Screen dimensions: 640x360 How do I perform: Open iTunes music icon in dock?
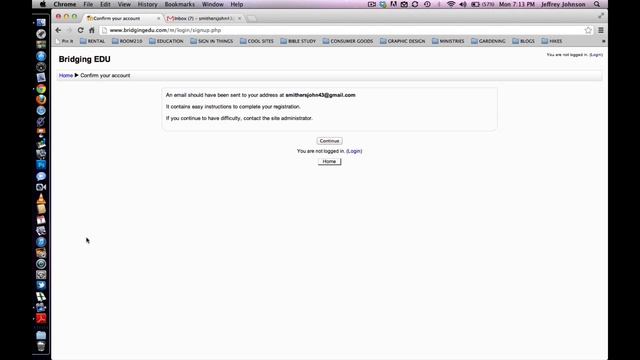coord(41,242)
